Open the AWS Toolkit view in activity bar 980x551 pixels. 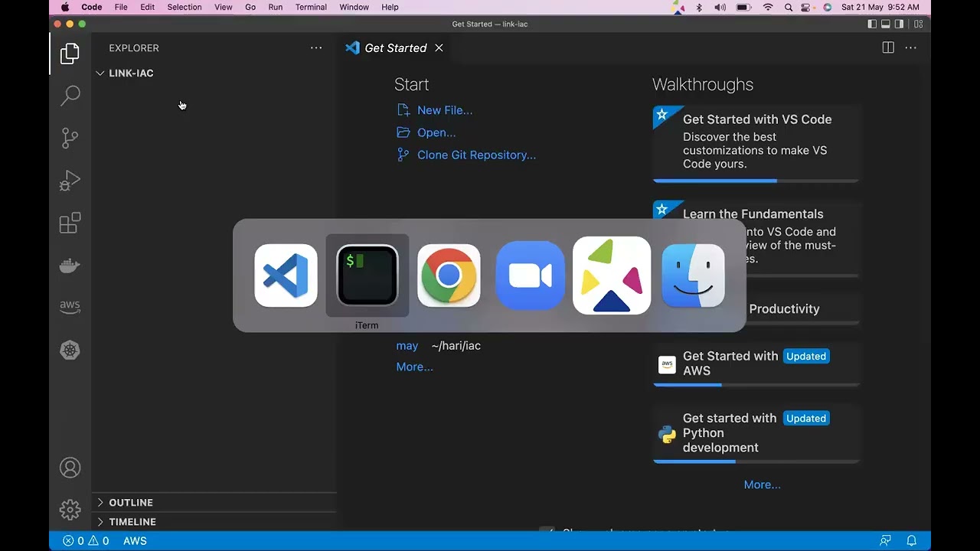coord(70,307)
